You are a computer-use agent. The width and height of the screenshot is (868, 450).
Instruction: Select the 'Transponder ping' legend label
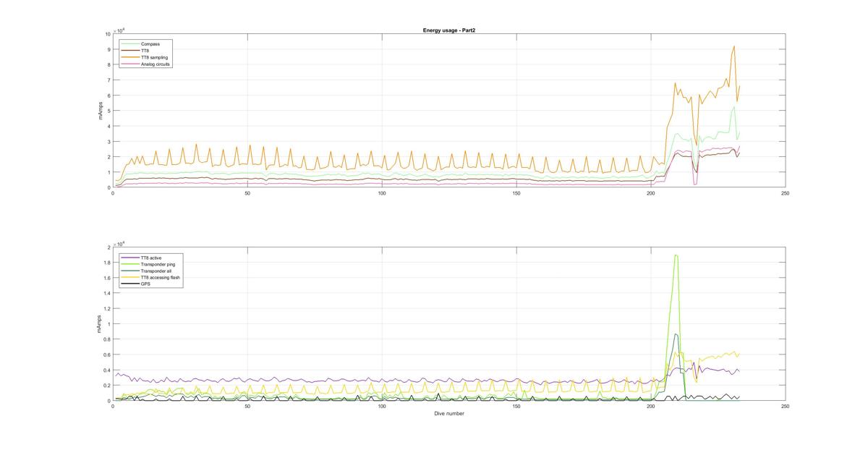click(x=158, y=264)
